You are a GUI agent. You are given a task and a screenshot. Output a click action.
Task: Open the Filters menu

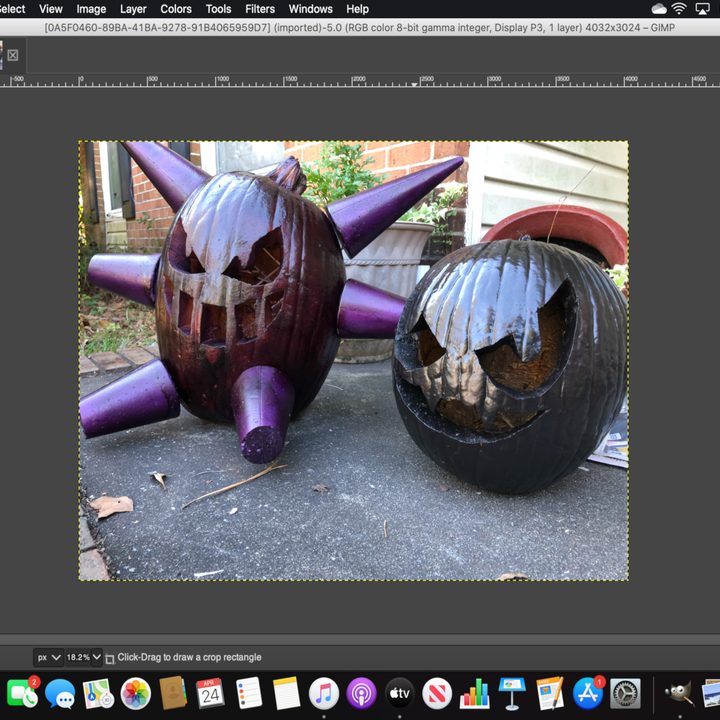(x=260, y=9)
